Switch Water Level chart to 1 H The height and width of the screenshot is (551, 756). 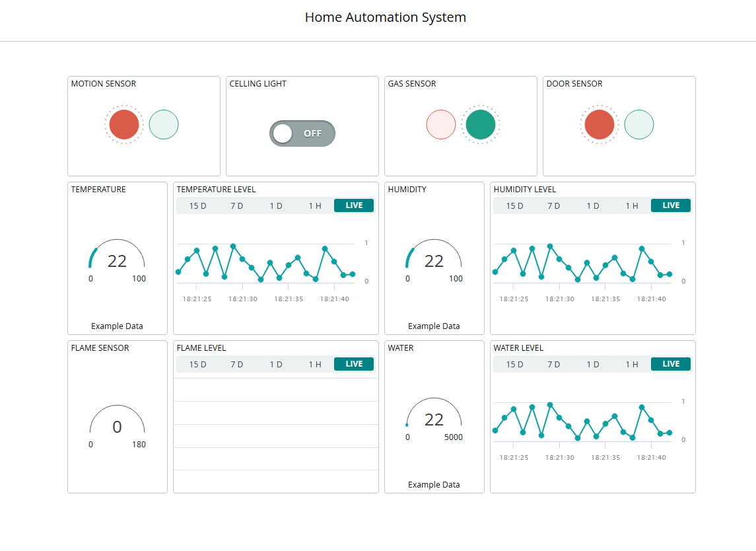632,364
